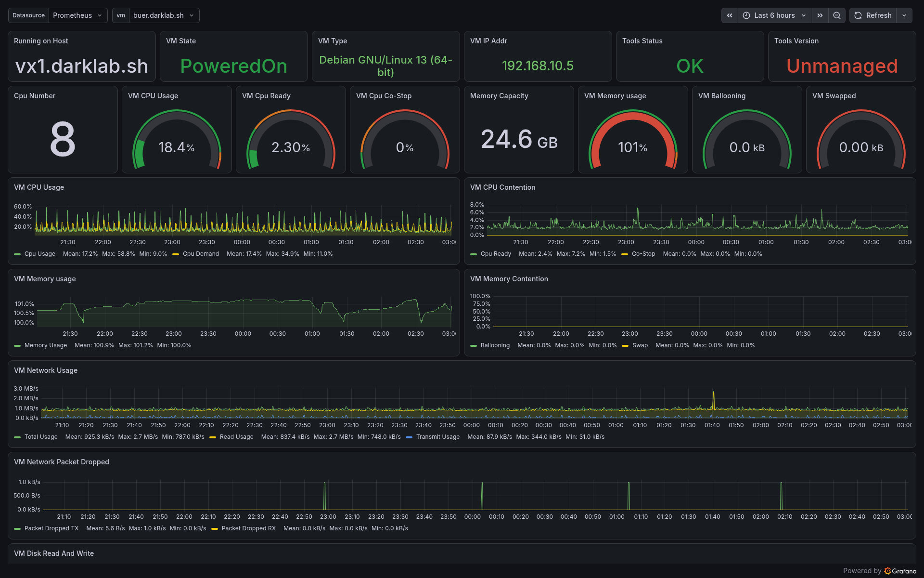Zoom out the time range

point(837,15)
